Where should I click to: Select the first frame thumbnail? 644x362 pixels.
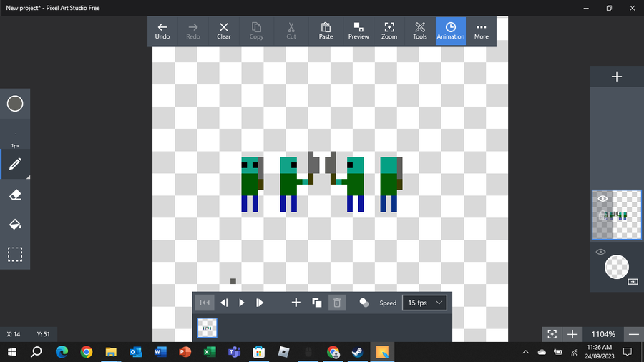(x=207, y=328)
